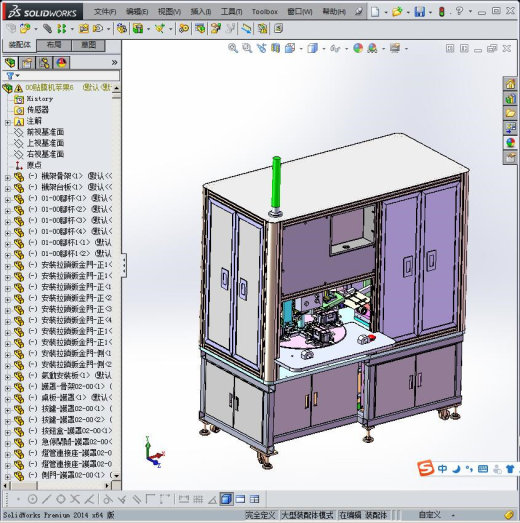Select 右视基准面 plane in tree
Image resolution: width=520 pixels, height=523 pixels.
[x=45, y=154]
